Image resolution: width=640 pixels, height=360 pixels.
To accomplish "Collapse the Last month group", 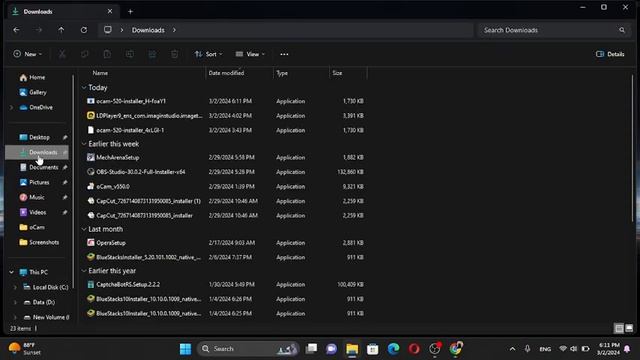I will pyautogui.click(x=84, y=229).
